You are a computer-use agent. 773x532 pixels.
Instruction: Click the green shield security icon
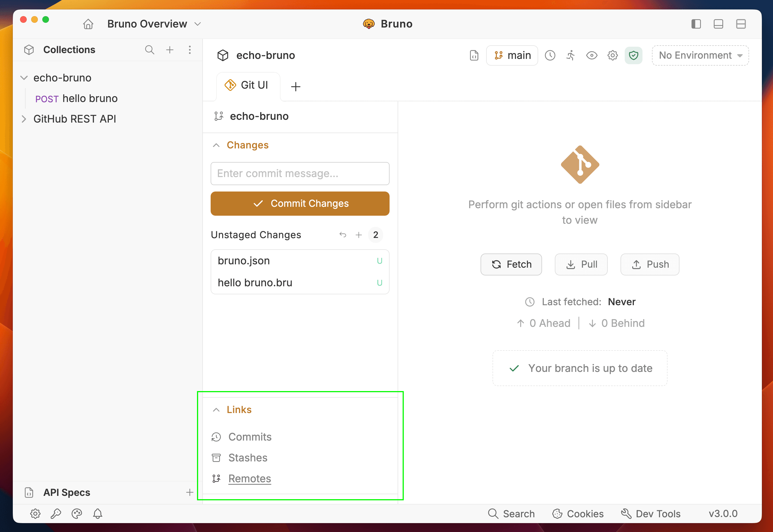click(633, 55)
